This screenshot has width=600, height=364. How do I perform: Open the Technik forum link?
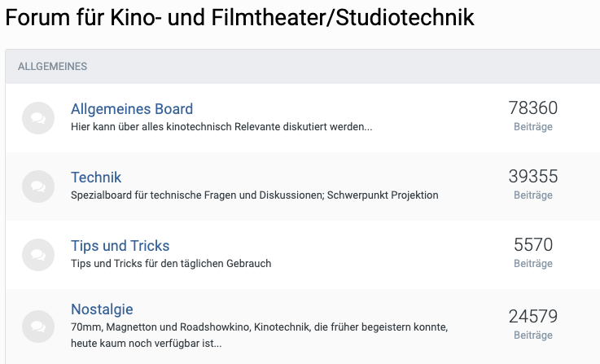click(x=96, y=178)
